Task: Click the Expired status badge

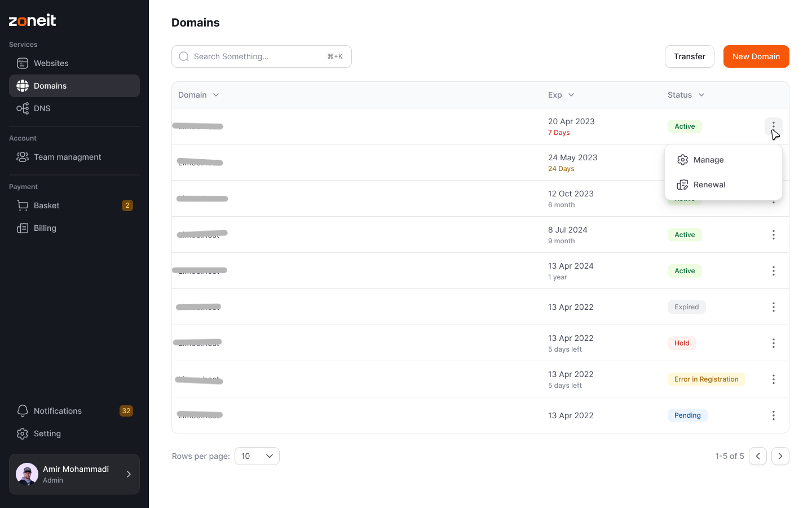Action: [687, 307]
